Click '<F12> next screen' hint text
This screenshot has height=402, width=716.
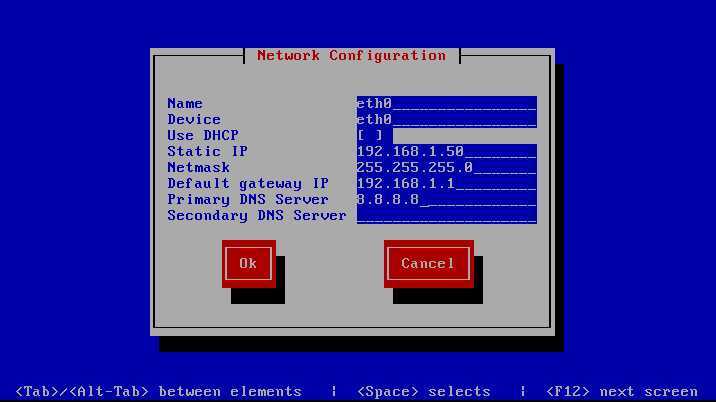[x=622, y=391]
